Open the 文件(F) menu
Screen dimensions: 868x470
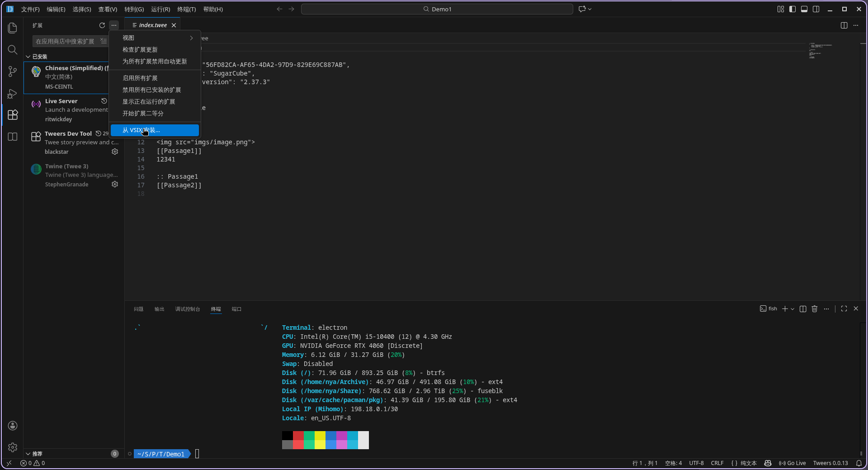(x=30, y=9)
